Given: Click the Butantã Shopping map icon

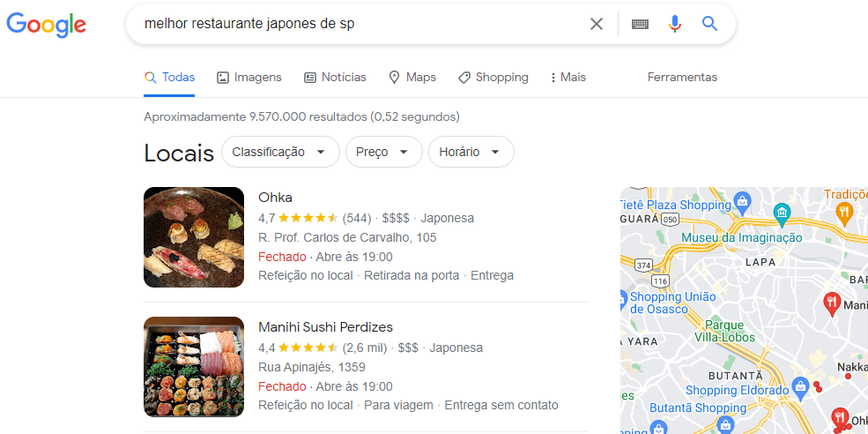Looking at the screenshot, I should tap(724, 426).
